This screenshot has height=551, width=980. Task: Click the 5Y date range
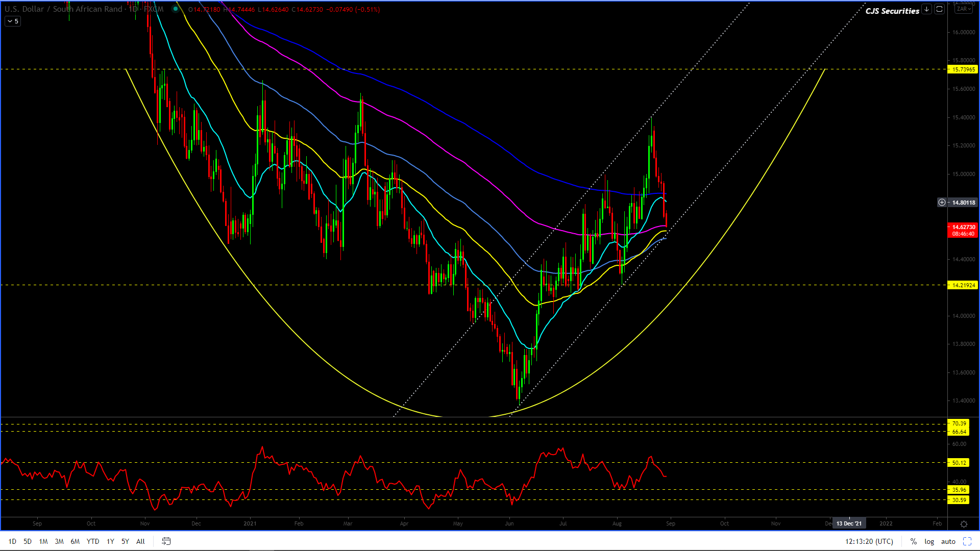point(125,541)
